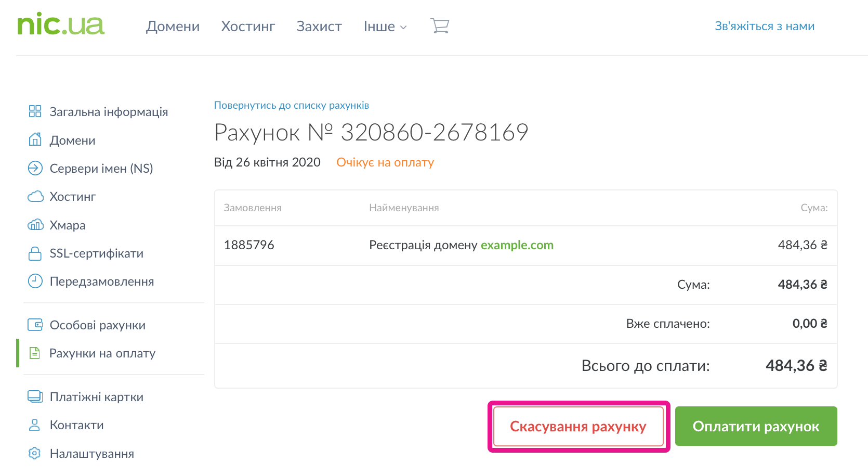Click the Налаштування gear icon
The image size is (868, 474).
[35, 453]
